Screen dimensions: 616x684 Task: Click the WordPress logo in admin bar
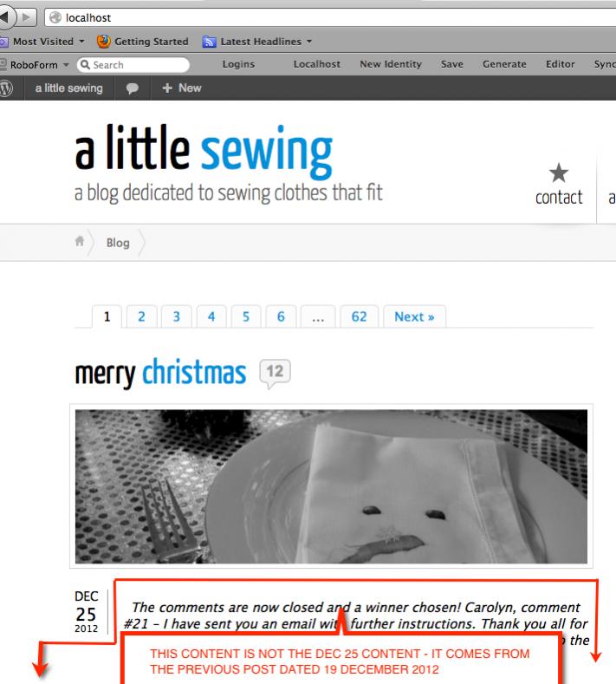(6, 88)
